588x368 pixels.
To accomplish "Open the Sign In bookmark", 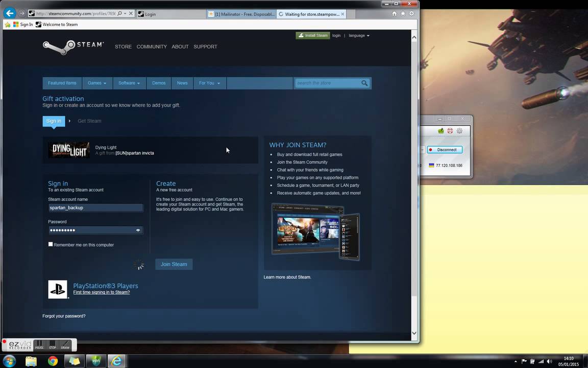I will click(23, 25).
